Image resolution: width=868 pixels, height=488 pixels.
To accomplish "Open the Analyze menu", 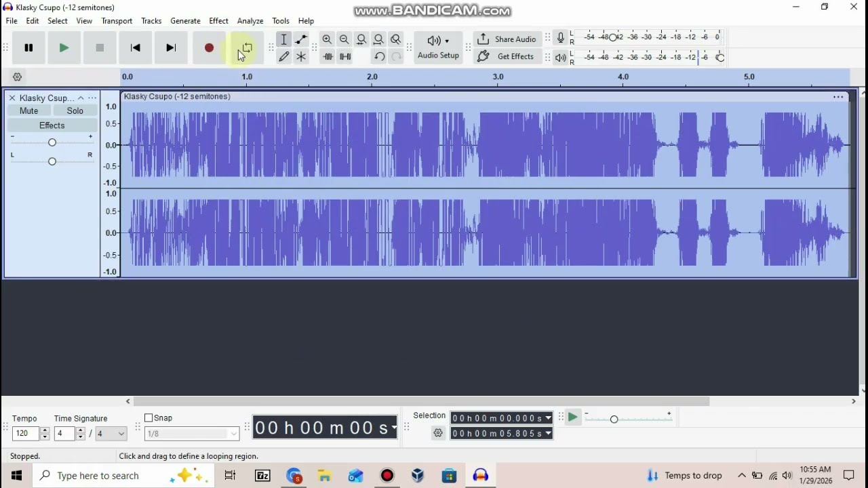I will click(x=250, y=21).
